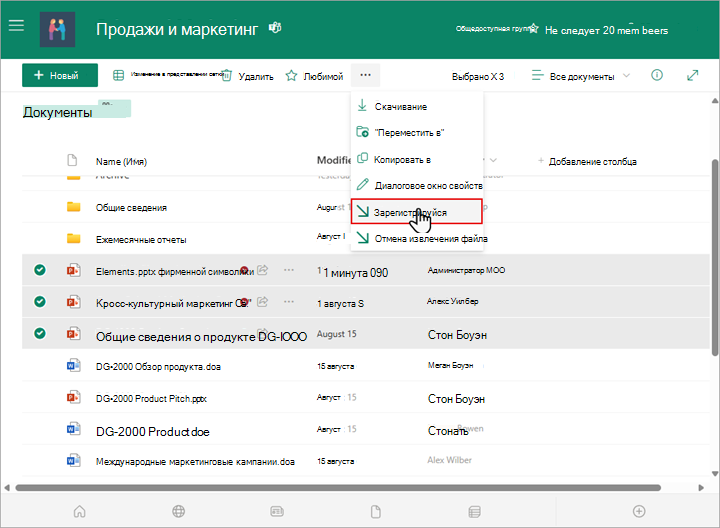The image size is (720, 528).
Task: Open DG-2000 Product Pitch.pptx file
Action: pos(151,399)
